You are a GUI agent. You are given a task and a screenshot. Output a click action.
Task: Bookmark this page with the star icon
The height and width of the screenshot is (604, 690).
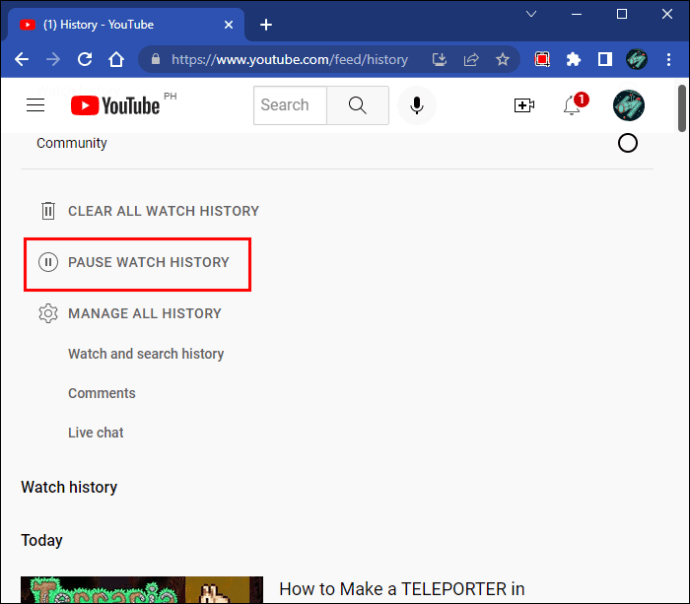point(503,59)
